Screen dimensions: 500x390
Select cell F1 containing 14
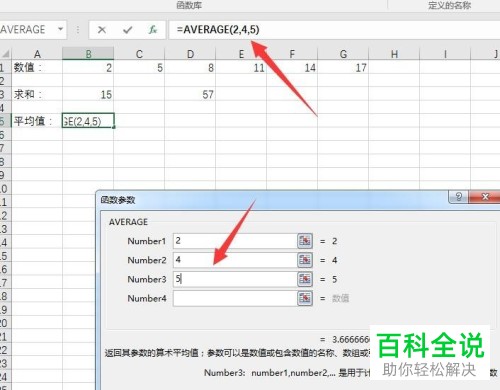point(292,67)
